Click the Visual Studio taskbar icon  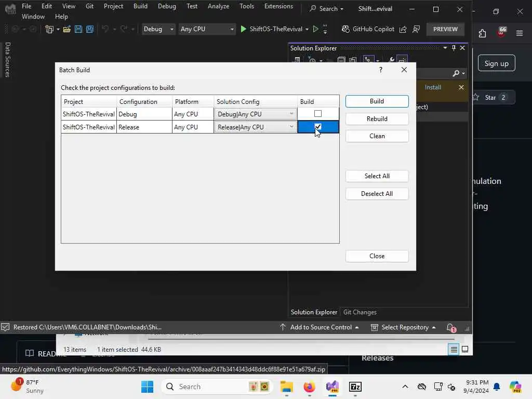coord(332,387)
